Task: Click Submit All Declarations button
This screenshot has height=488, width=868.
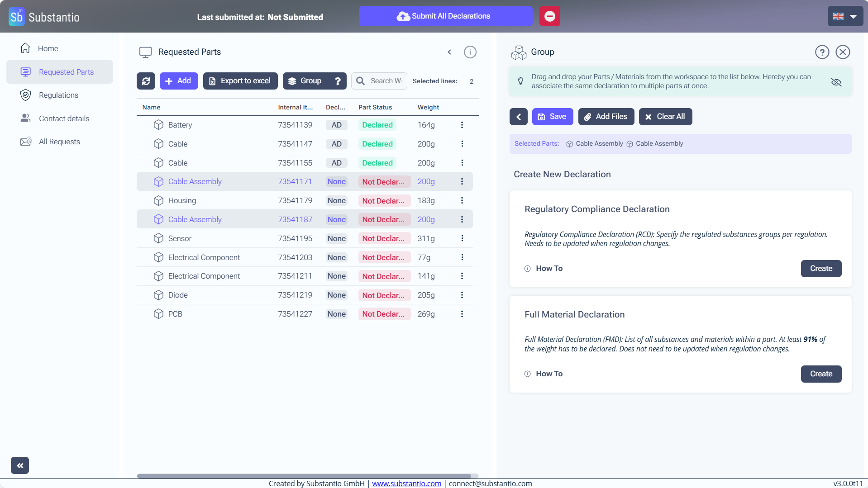Action: coord(445,16)
